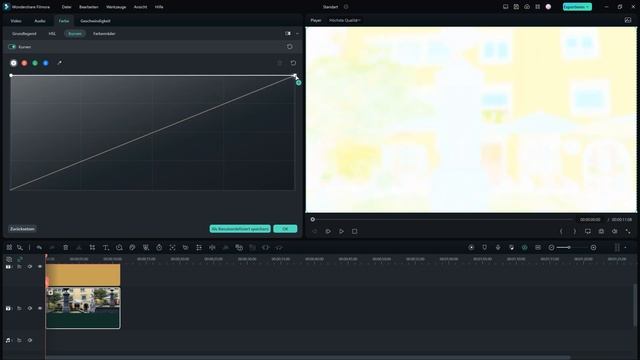This screenshot has width=640, height=360.
Task: Select the orange clip on the top track
Action: click(83, 275)
